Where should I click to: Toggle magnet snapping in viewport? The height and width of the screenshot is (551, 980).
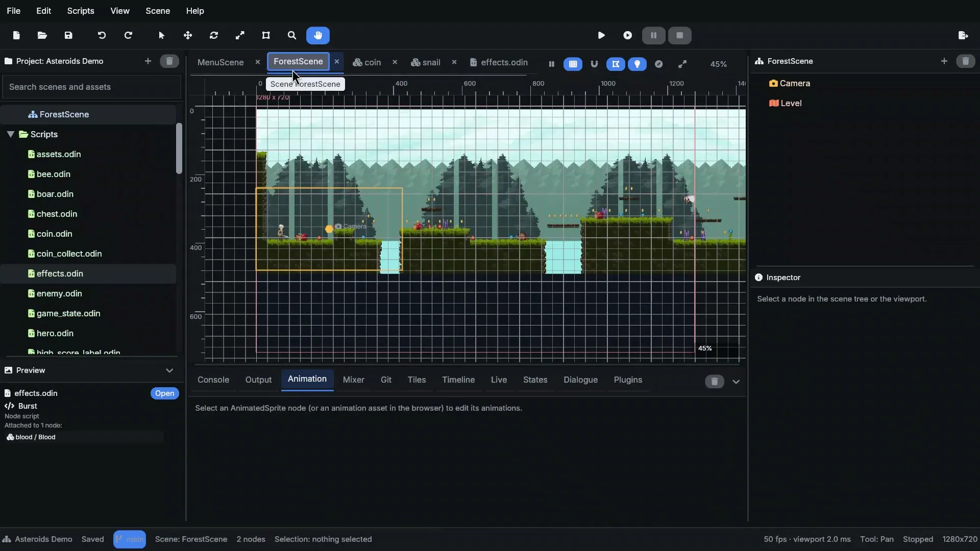594,64
